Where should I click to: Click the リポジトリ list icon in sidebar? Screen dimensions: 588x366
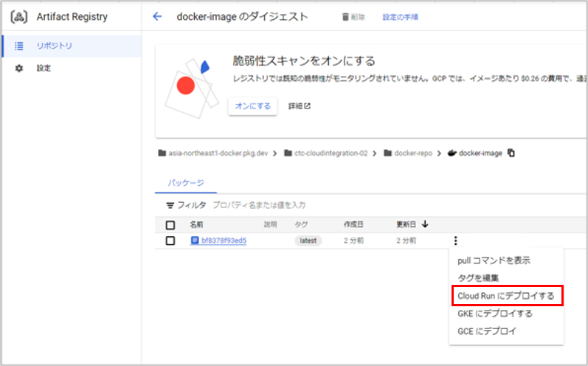(18, 46)
